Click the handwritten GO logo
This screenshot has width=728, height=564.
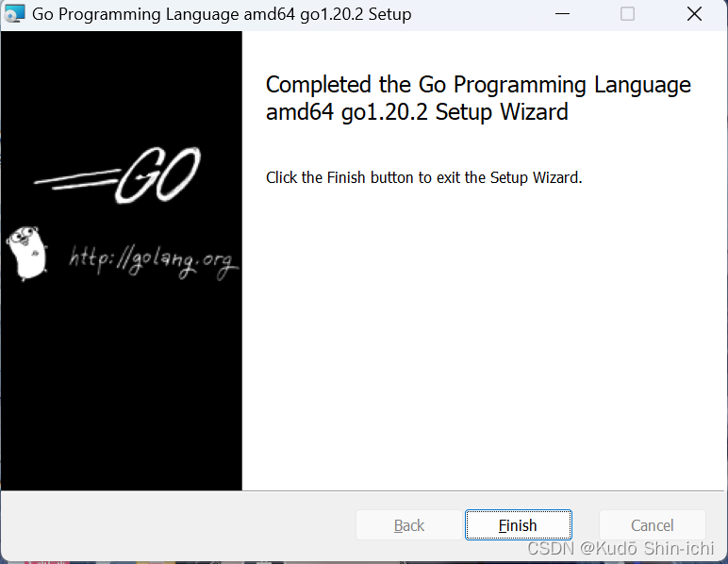tap(157, 175)
